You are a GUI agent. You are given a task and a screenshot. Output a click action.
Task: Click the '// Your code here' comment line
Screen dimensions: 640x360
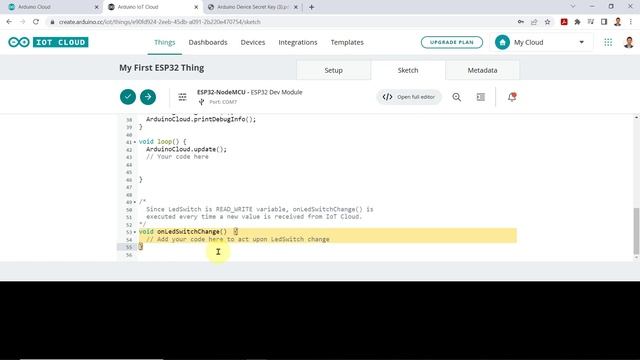[177, 157]
